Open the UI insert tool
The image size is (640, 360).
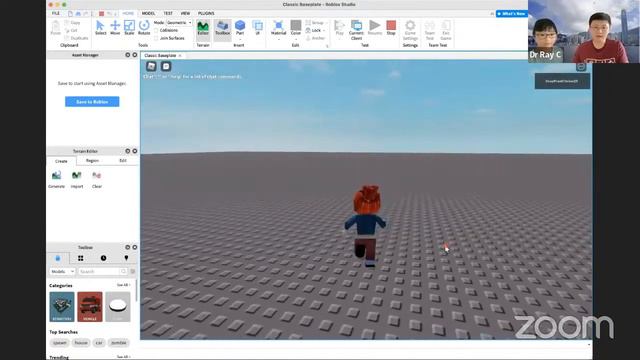pyautogui.click(x=258, y=28)
